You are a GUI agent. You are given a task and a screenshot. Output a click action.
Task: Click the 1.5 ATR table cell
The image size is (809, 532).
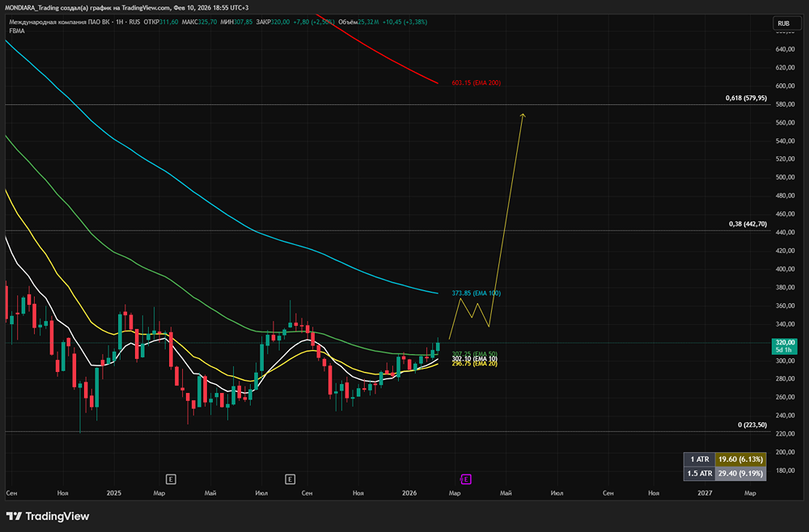[700, 473]
